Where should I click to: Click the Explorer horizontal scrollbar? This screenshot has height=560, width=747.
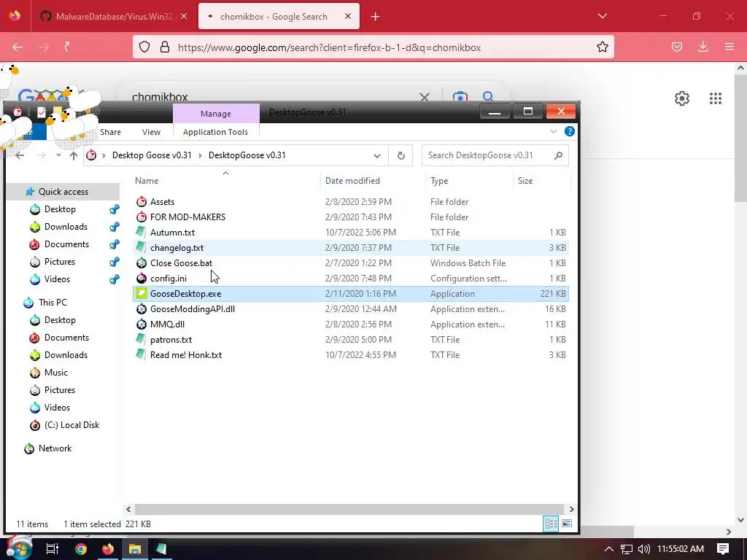point(349,509)
